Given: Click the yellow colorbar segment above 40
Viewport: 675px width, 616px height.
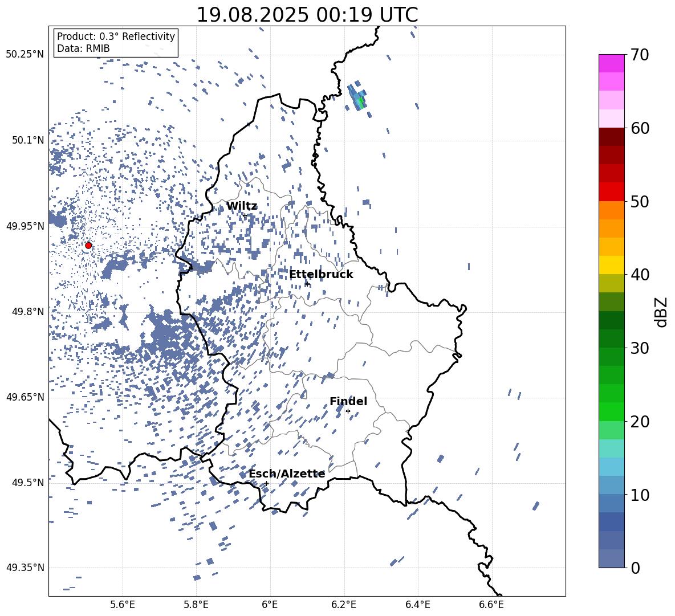Looking at the screenshot, I should [x=611, y=265].
